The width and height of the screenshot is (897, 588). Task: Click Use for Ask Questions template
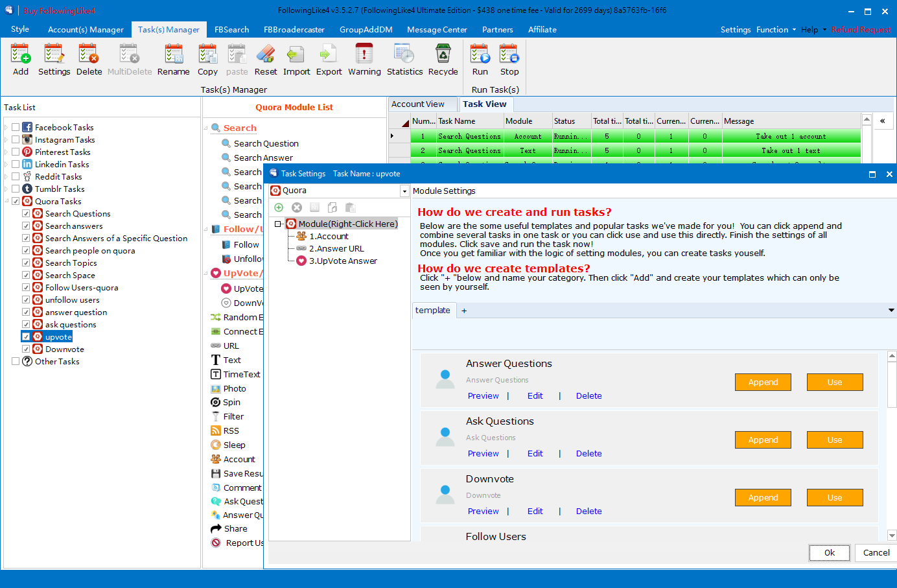tap(835, 440)
